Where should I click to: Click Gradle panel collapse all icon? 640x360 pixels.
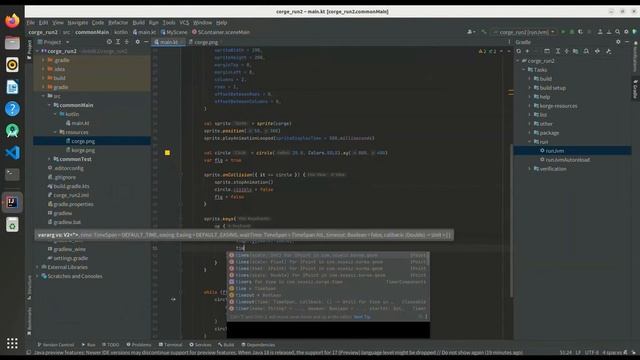coord(567,51)
